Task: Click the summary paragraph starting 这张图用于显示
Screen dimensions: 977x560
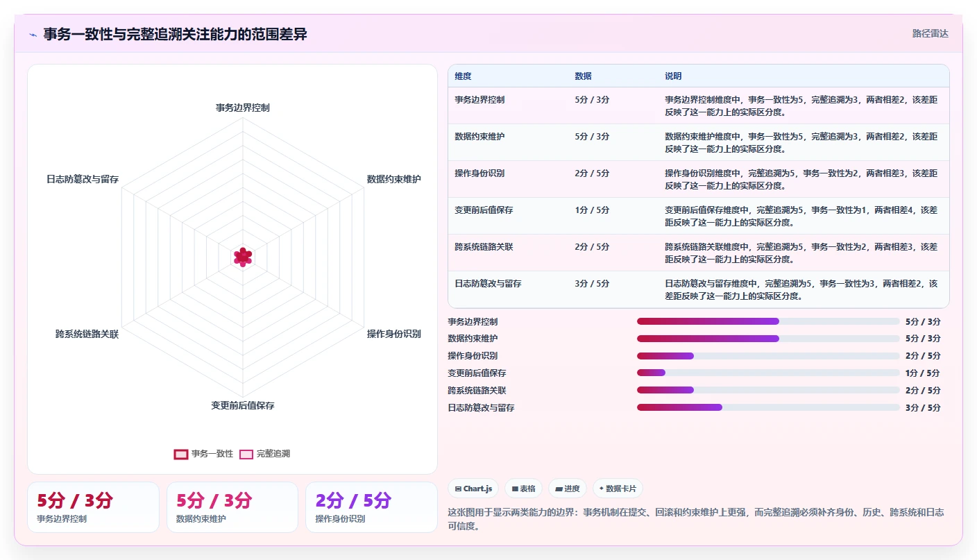Action: 696,519
